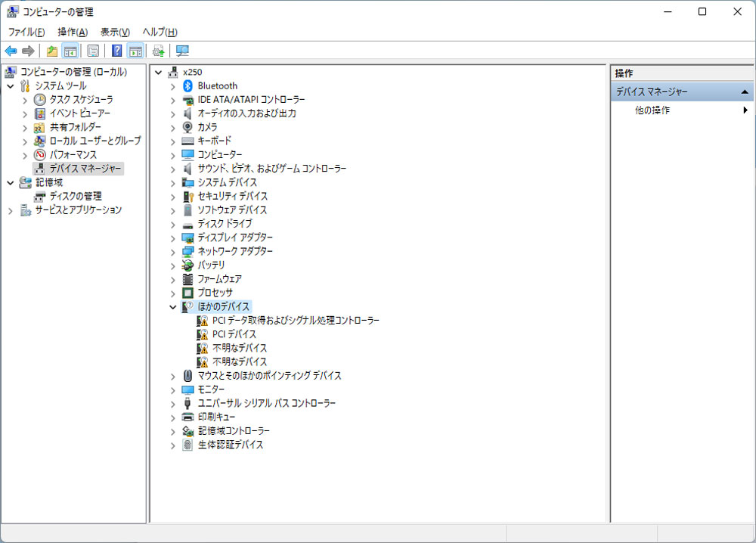Expand the イベント ビューアー node
This screenshot has width=756, height=543.
[x=25, y=114]
